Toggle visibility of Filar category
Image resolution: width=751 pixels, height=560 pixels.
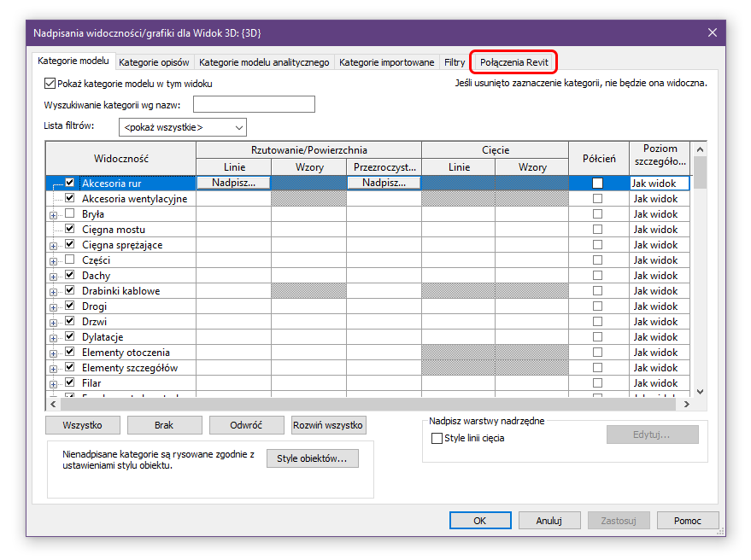click(70, 382)
